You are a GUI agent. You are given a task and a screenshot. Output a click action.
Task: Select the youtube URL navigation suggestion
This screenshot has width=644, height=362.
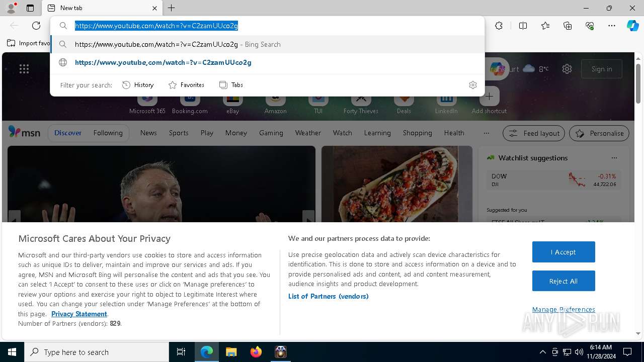coord(267,62)
